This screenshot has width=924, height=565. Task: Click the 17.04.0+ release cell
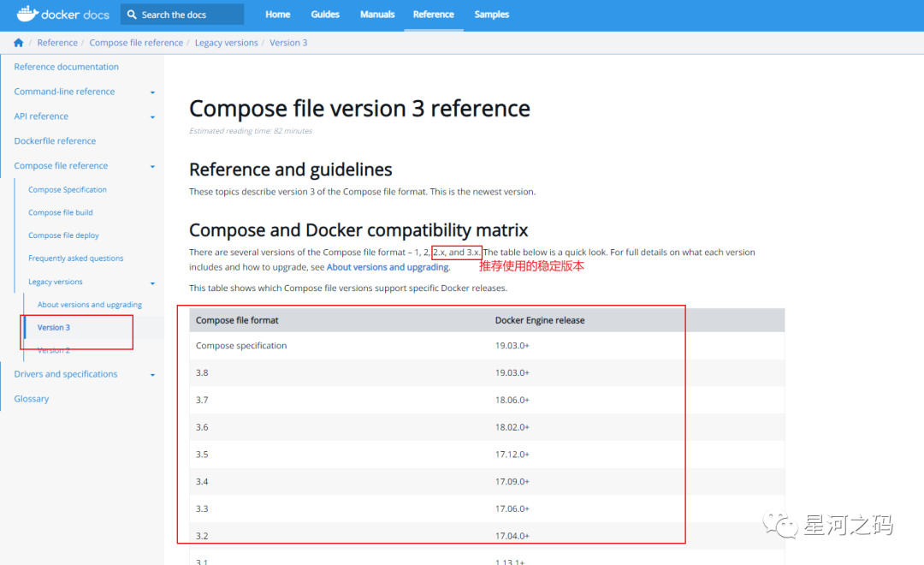tap(512, 536)
